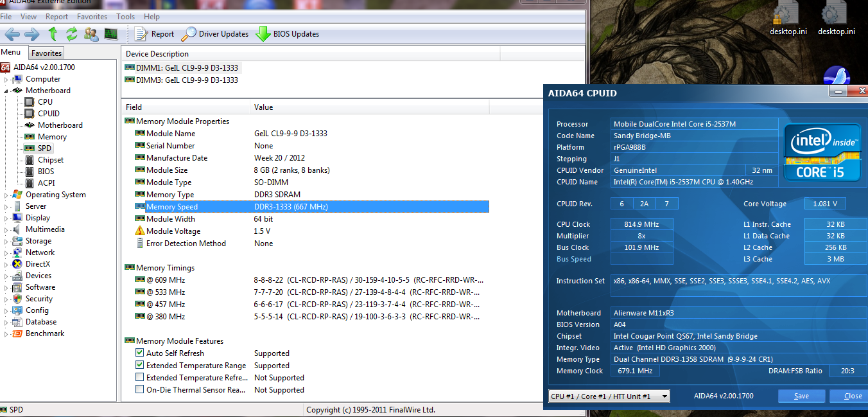Toggle Extended Temperature Refre... checkbox
The image size is (868, 417).
point(139,377)
